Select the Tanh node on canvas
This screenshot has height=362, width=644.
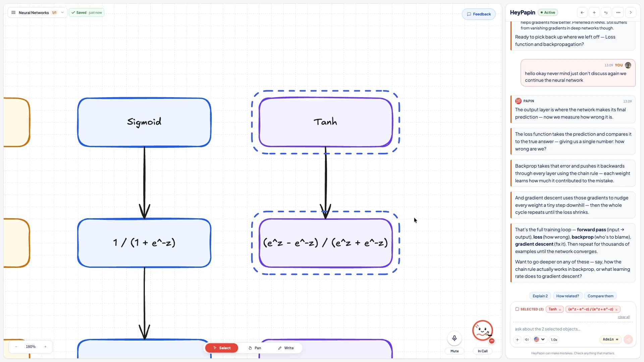coord(325,122)
